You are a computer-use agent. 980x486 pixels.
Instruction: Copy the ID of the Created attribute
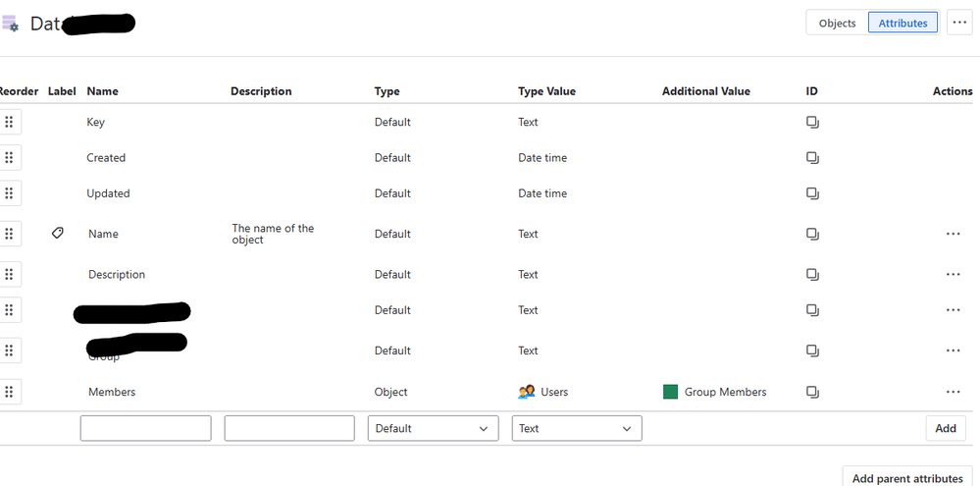812,158
